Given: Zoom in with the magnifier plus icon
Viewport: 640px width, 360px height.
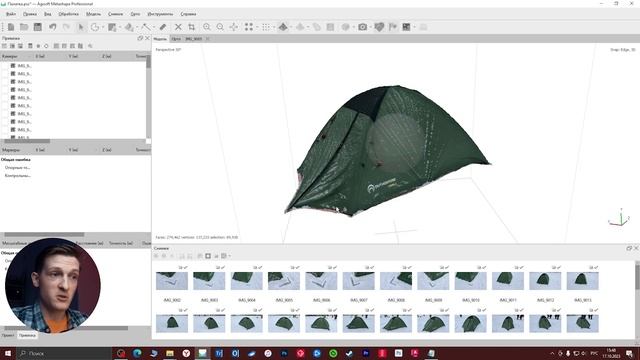Looking at the screenshot, I should click(x=207, y=27).
